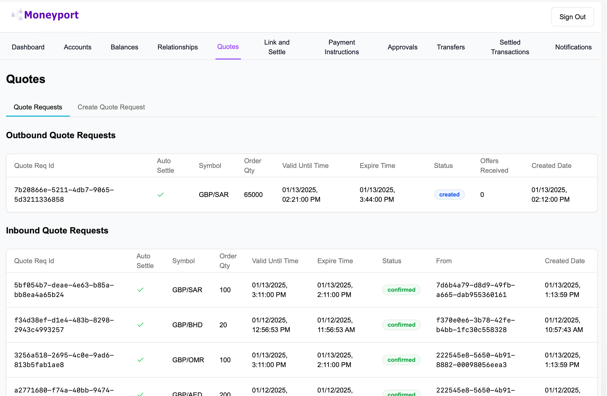Go to Payment Instructions

341,47
